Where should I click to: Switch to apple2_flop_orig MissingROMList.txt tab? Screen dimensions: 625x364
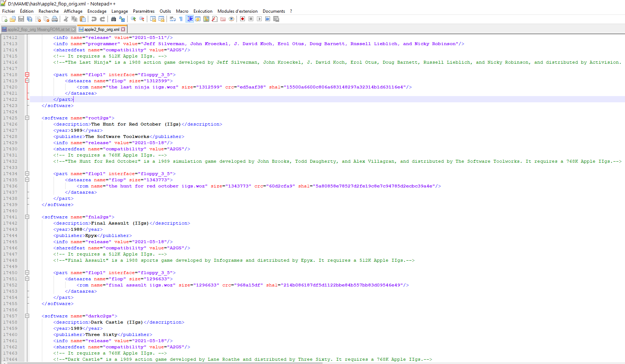pyautogui.click(x=38, y=29)
